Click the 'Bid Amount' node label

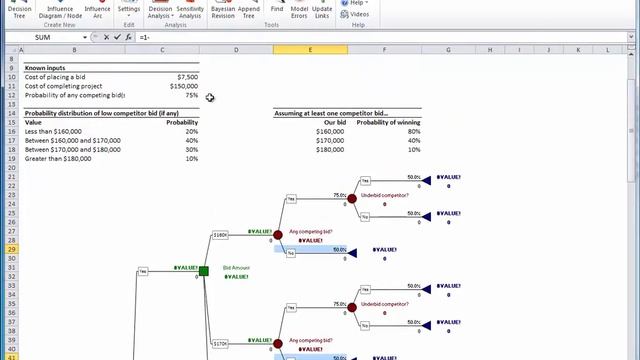(236, 268)
